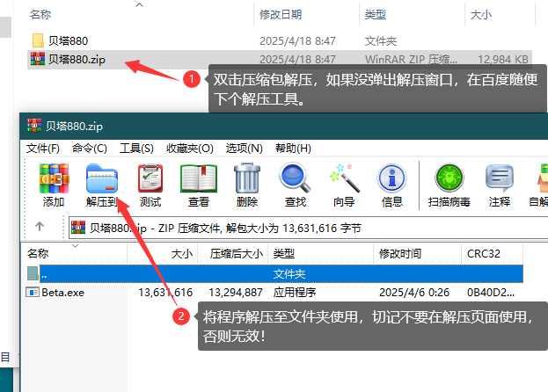The height and width of the screenshot is (392, 548).
Task: Open the 文件(F) menu
Action: (x=43, y=148)
